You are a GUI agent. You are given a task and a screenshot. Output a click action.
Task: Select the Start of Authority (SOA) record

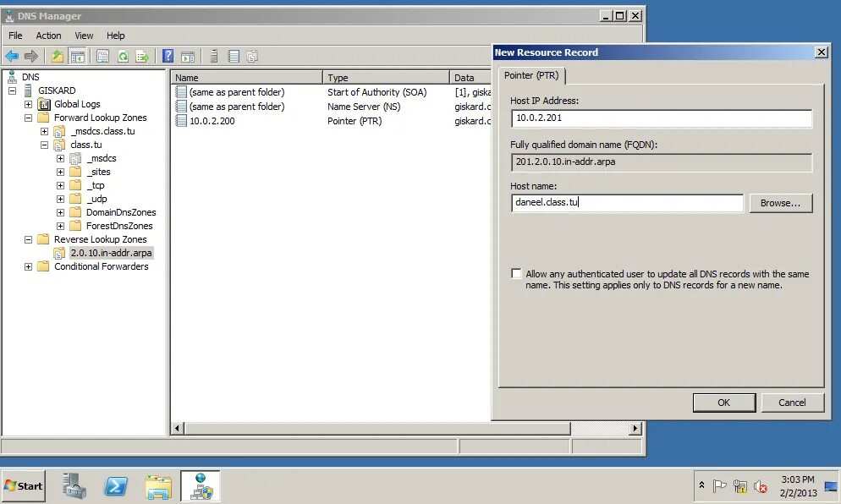(333, 92)
